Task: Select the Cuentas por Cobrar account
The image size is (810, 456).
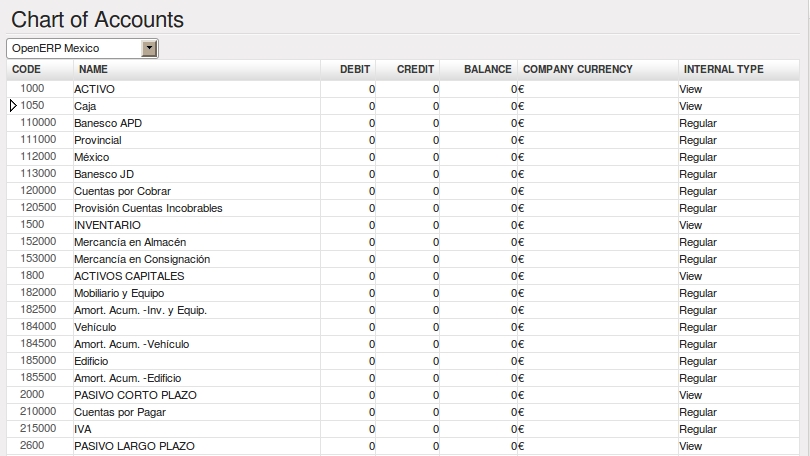Action: pyautogui.click(x=122, y=191)
